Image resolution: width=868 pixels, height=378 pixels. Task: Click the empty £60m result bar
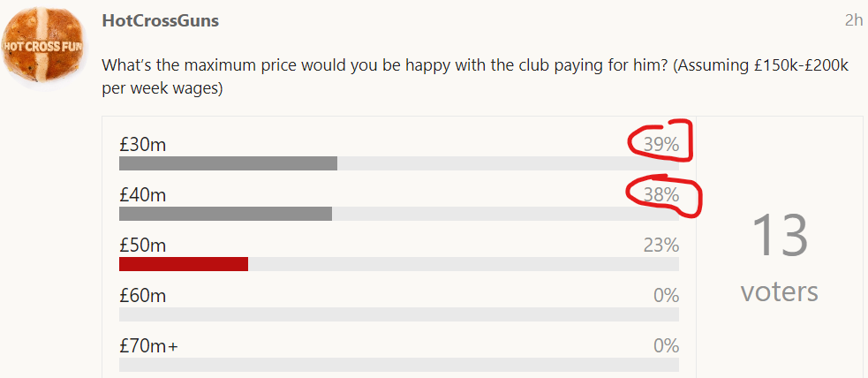point(399,314)
